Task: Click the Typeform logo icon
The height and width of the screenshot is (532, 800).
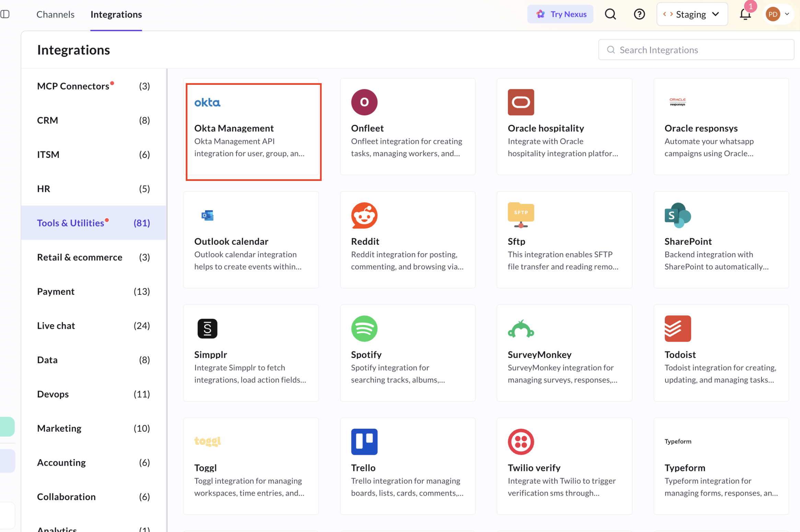Action: point(677,442)
